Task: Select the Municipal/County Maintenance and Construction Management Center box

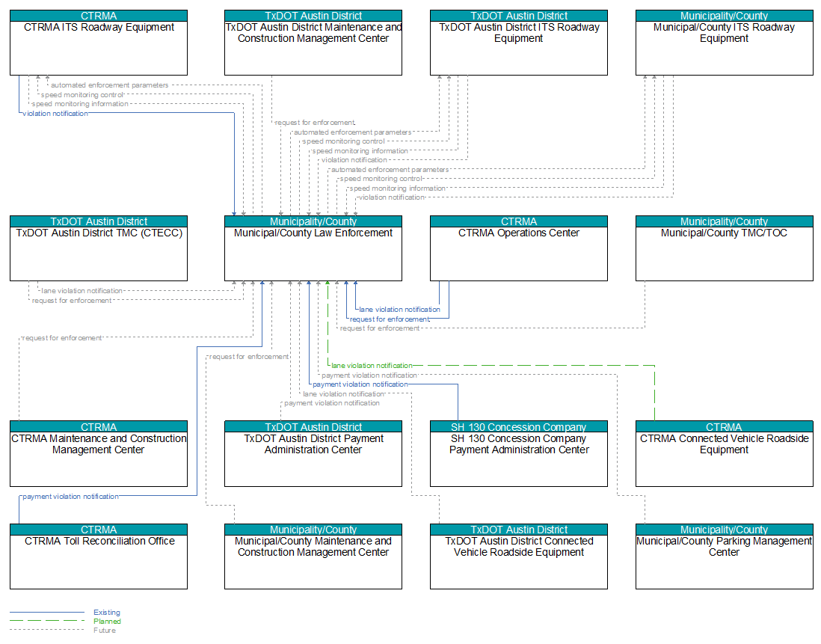Action: (313, 556)
